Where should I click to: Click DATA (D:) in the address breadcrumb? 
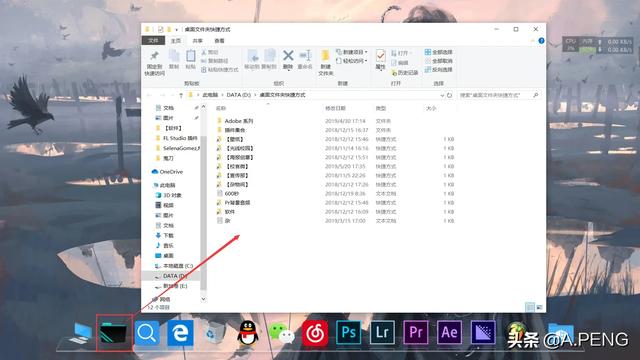point(238,95)
